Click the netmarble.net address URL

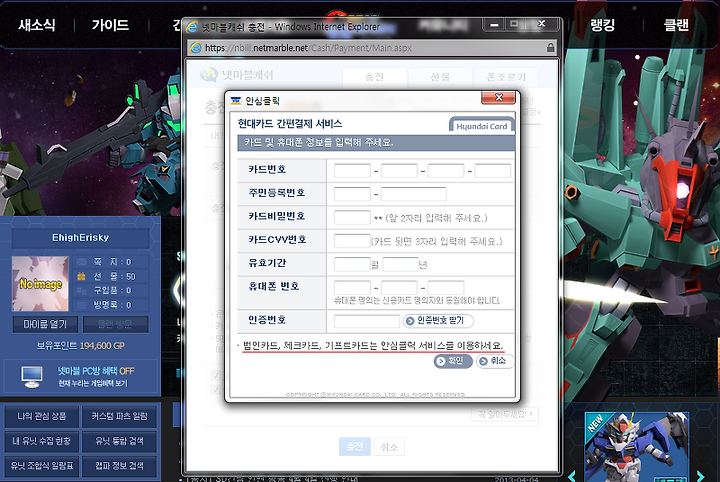click(x=308, y=48)
